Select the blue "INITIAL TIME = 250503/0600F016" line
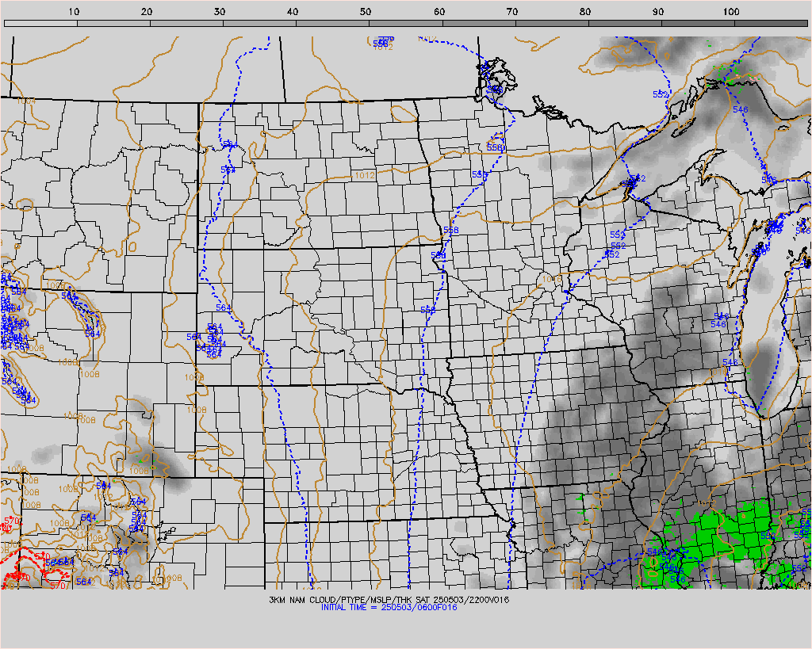Viewport: 812px width, 649px height. coord(389,607)
